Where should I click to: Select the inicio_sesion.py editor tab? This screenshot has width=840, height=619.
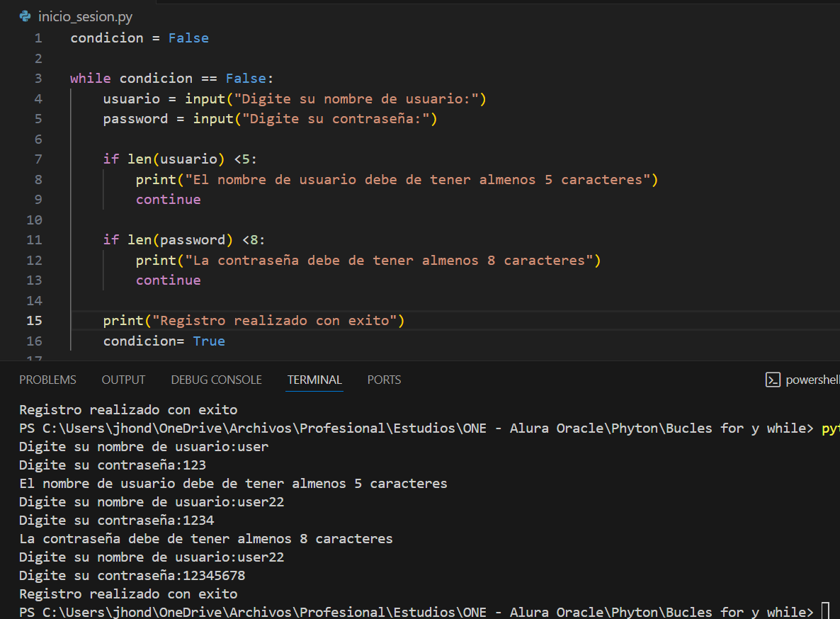[84, 16]
